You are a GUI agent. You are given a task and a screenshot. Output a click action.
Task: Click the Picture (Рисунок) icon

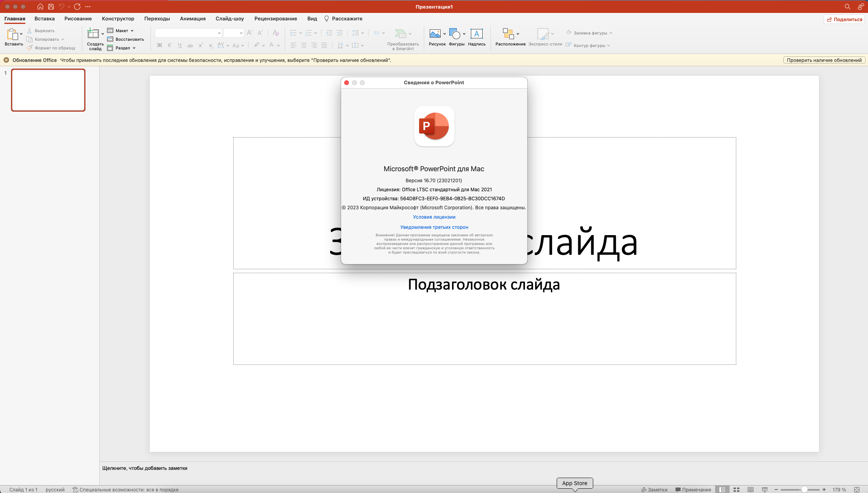point(435,34)
